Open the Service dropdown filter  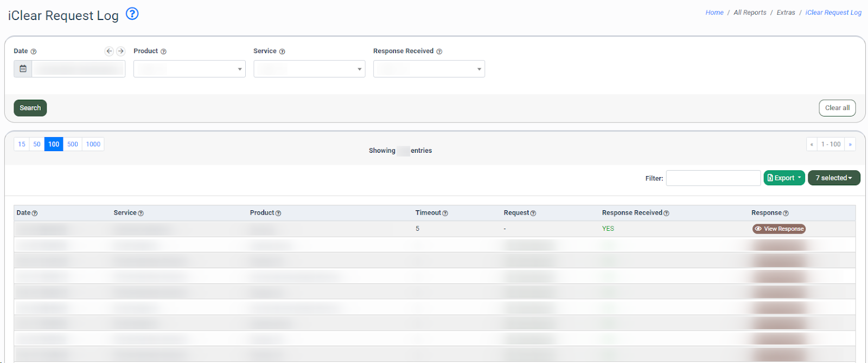tap(309, 69)
